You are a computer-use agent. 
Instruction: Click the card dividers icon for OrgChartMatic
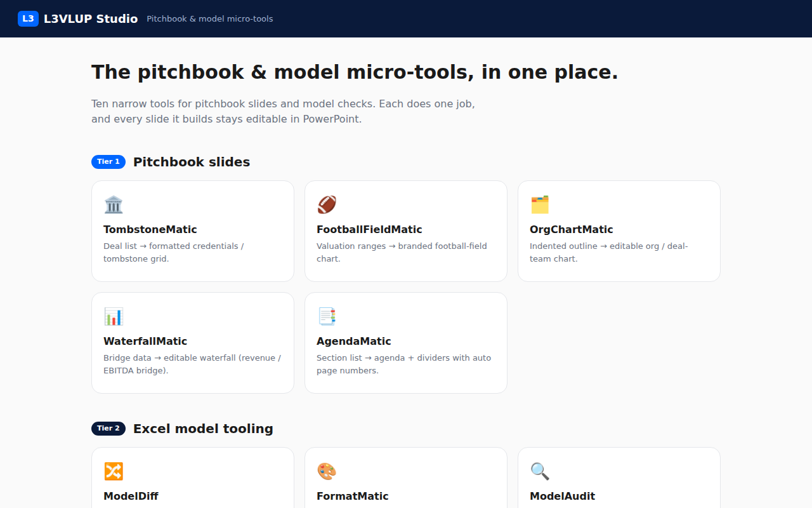pos(540,204)
